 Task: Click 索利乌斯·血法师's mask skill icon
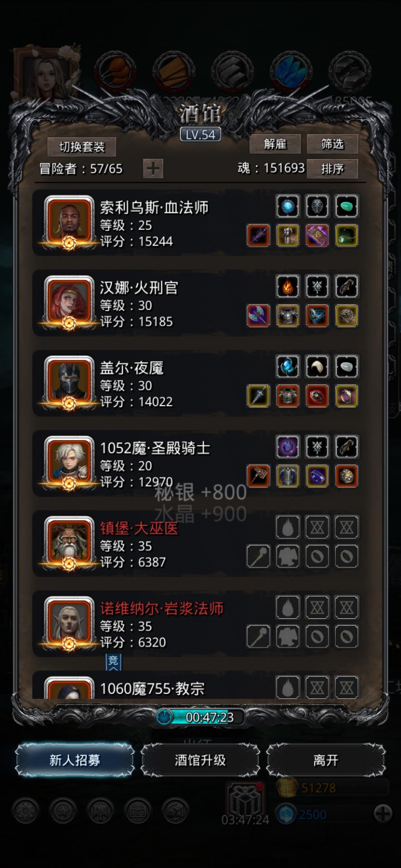(317, 206)
